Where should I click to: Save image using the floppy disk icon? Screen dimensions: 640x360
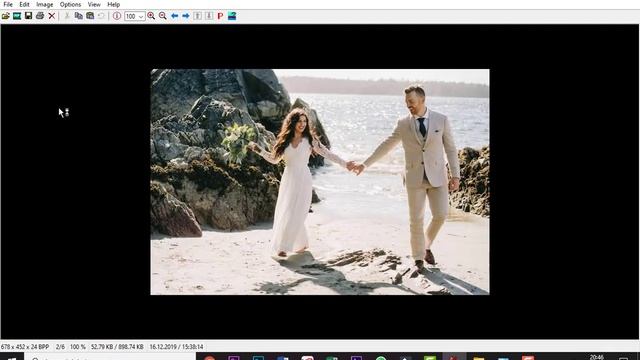pos(28,16)
